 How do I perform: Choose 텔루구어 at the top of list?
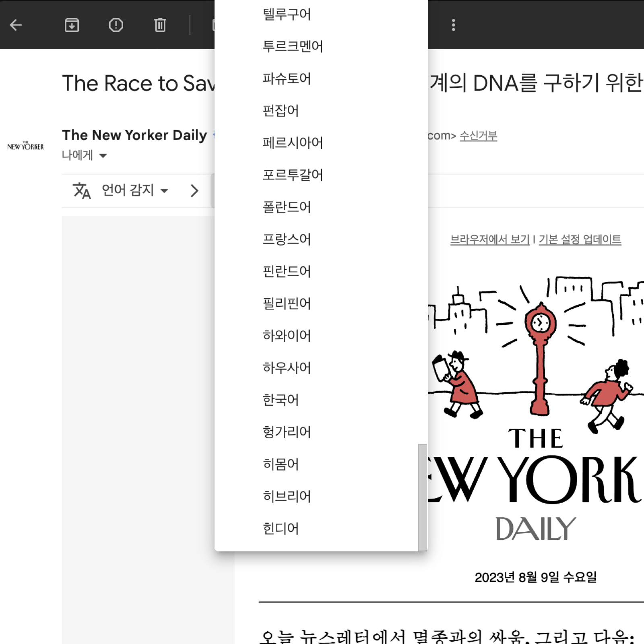[287, 14]
